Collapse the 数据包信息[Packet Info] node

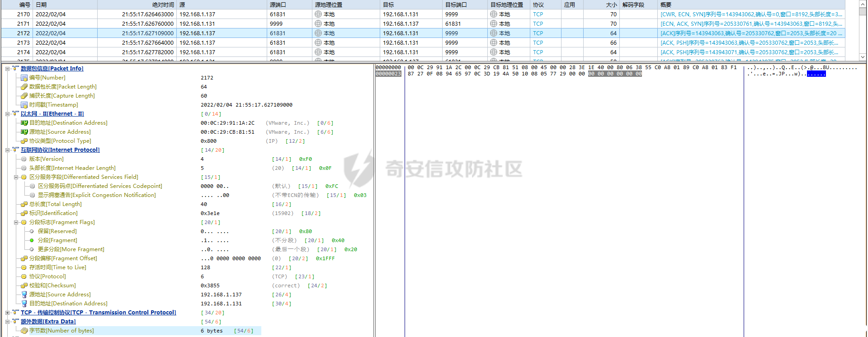[x=7, y=69]
